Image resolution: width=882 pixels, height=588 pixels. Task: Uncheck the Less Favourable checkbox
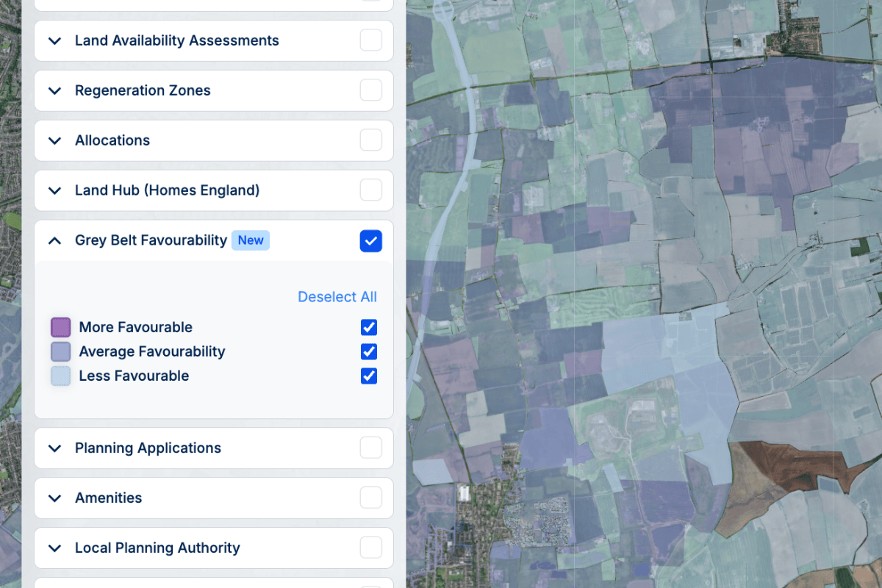[x=369, y=376]
